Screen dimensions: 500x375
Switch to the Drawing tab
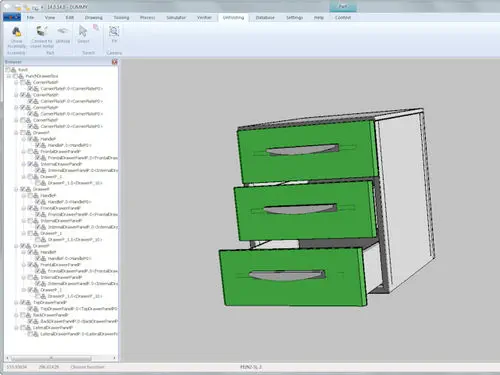click(93, 18)
